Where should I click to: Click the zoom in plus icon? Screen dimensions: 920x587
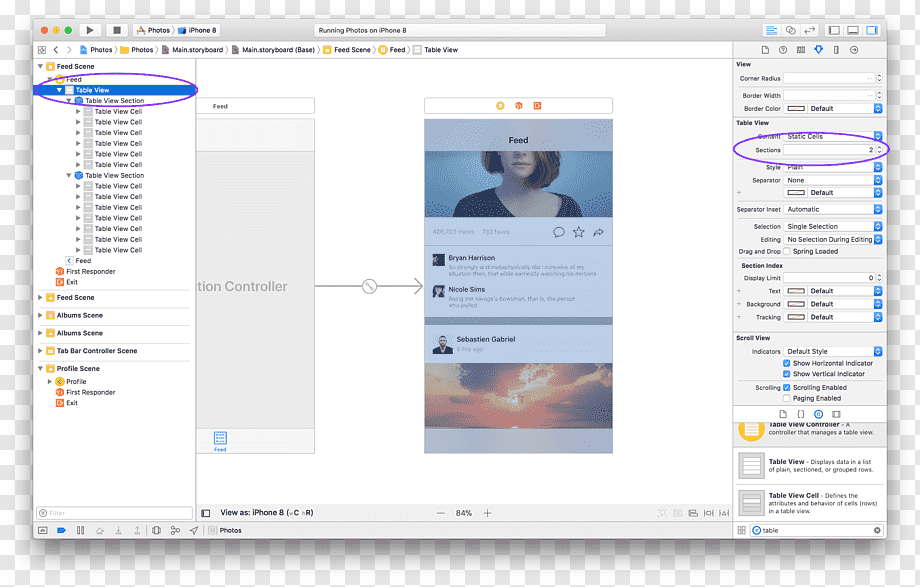point(488,513)
